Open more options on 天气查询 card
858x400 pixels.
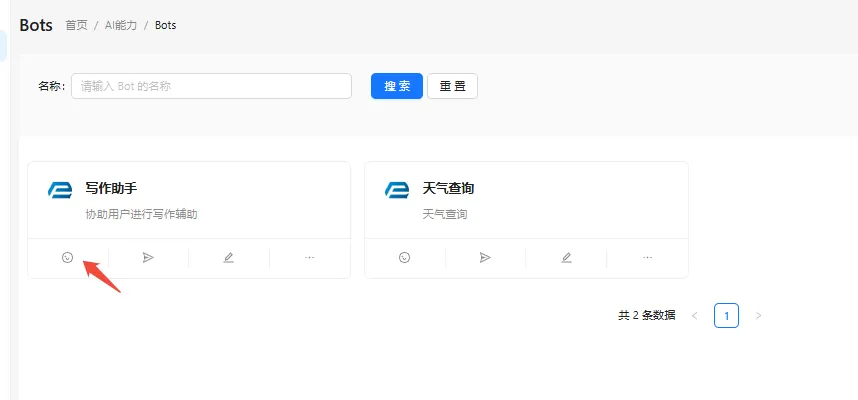pyautogui.click(x=647, y=257)
